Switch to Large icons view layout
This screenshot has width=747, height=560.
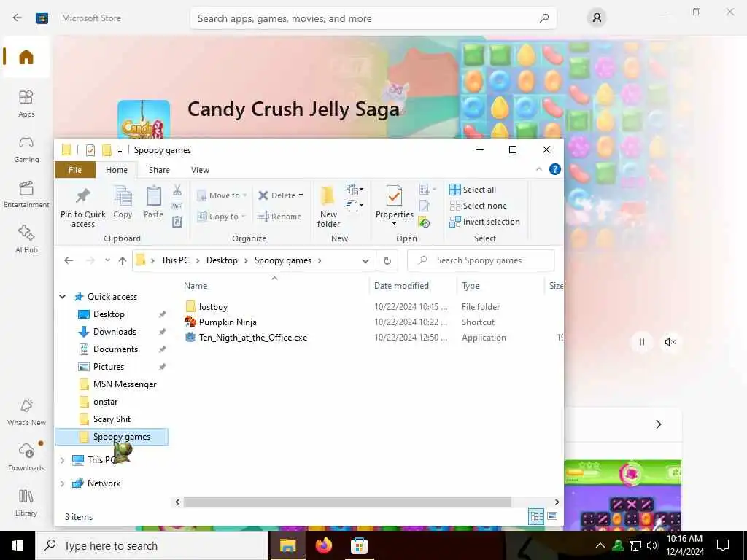(x=552, y=516)
